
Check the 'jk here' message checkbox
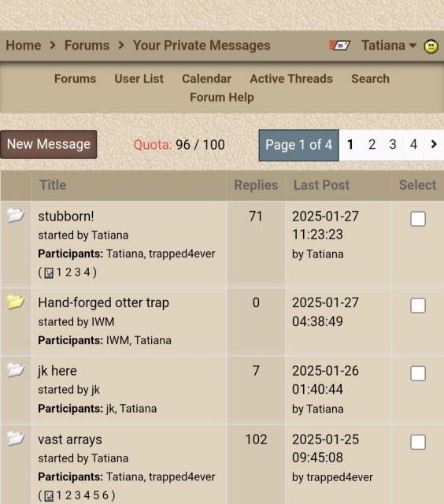point(418,373)
